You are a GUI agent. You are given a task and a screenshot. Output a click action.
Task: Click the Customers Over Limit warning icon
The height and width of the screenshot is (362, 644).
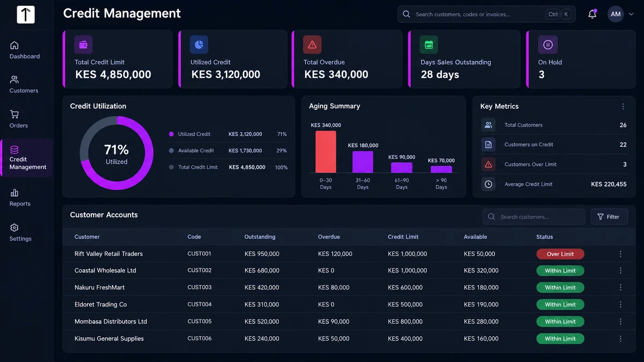pos(488,165)
